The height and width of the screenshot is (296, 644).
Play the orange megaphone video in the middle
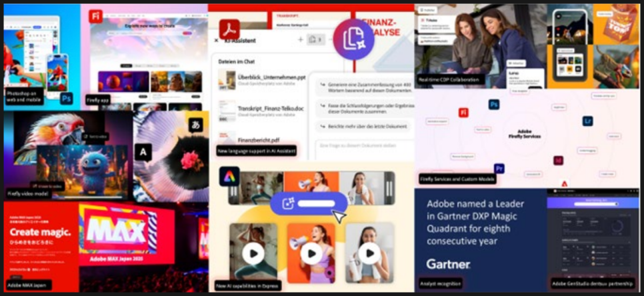[311, 253]
